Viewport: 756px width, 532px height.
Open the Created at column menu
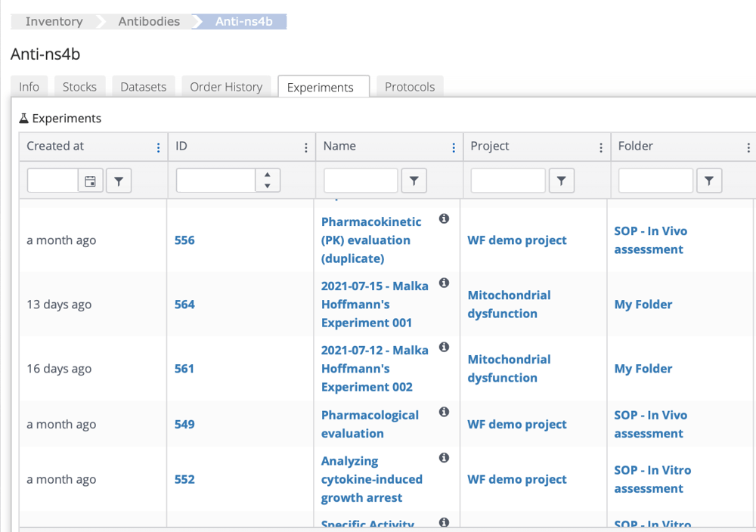[x=158, y=146]
